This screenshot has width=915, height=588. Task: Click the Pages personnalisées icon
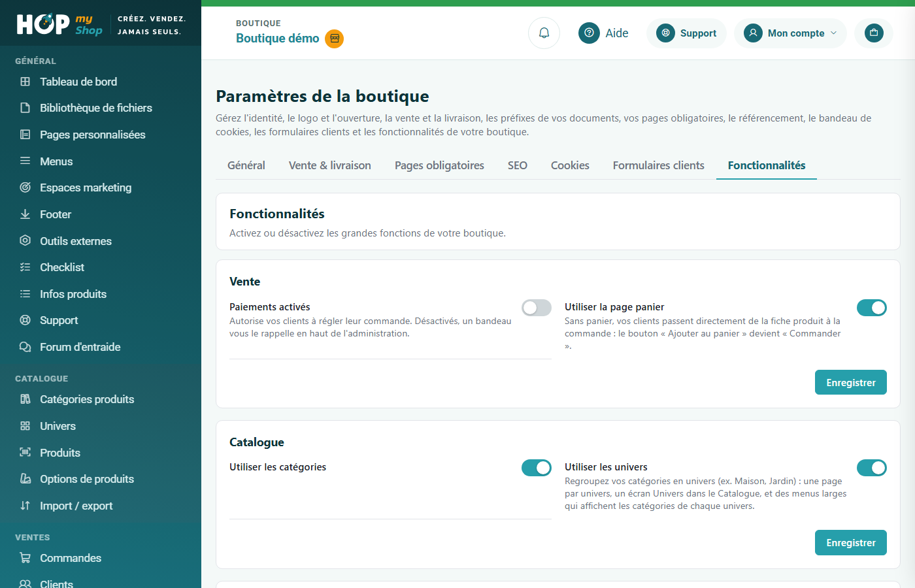[x=25, y=135]
